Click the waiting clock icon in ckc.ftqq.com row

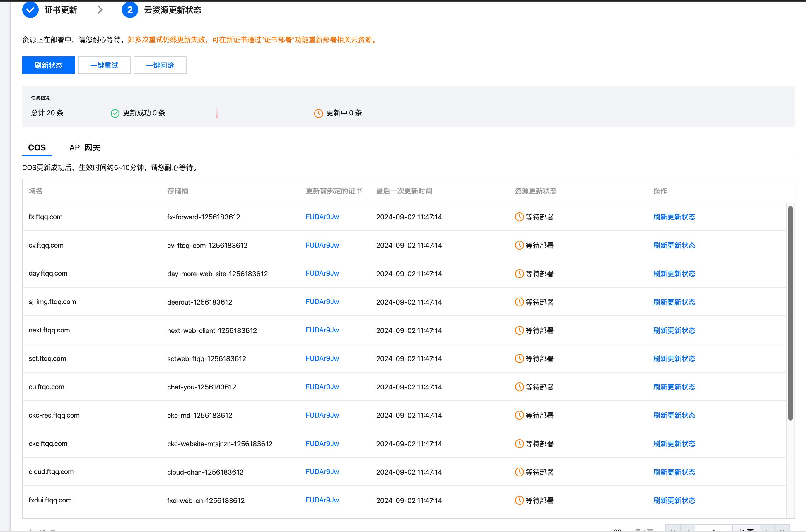[x=519, y=444]
